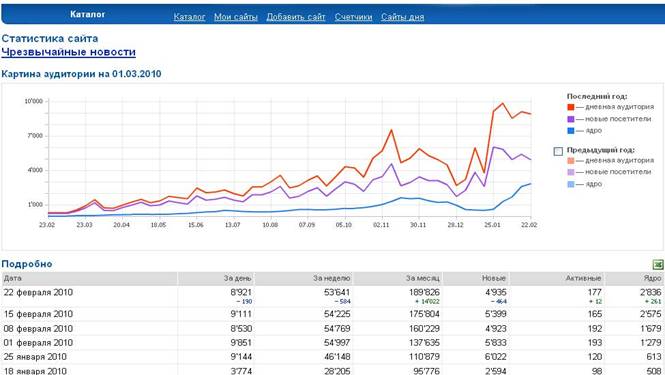Screen dimensions: 665x375
Task: Click purple новые посетители swatch for last year
Action: tap(570, 119)
